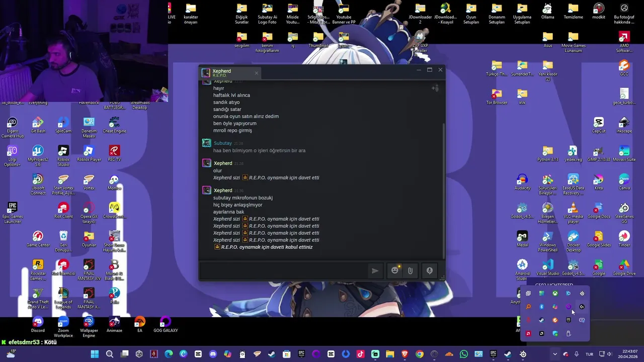Open Ubisoft Connect desktop icon
Image resolution: width=644 pixels, height=362 pixels.
click(38, 185)
